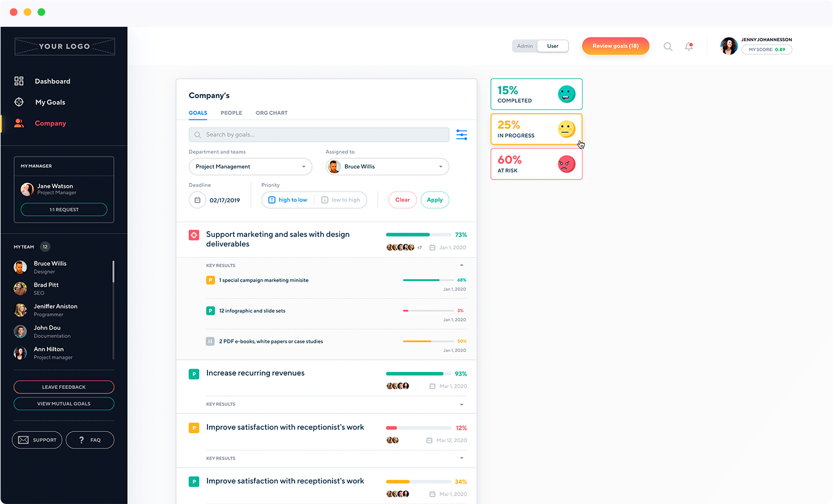This screenshot has width=833, height=504.
Task: Open notifications bell icon
Action: point(689,46)
